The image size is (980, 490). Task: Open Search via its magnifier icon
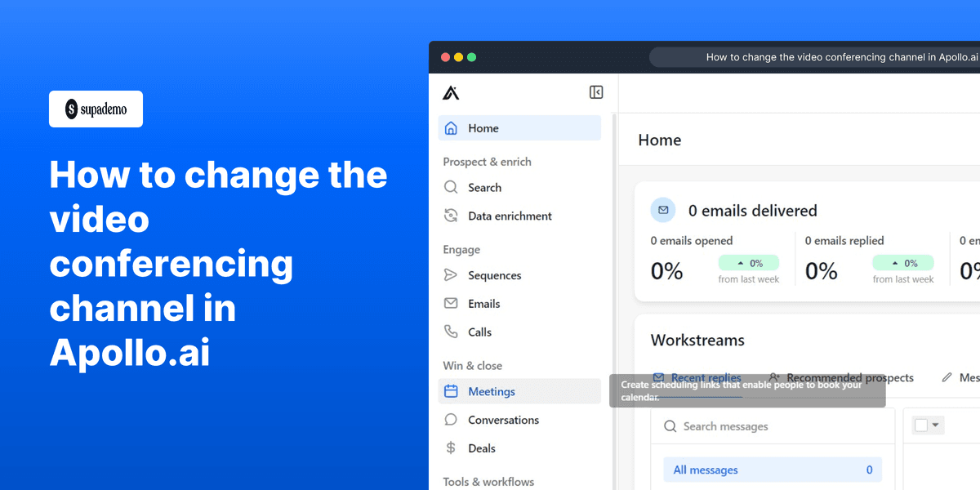click(x=451, y=187)
